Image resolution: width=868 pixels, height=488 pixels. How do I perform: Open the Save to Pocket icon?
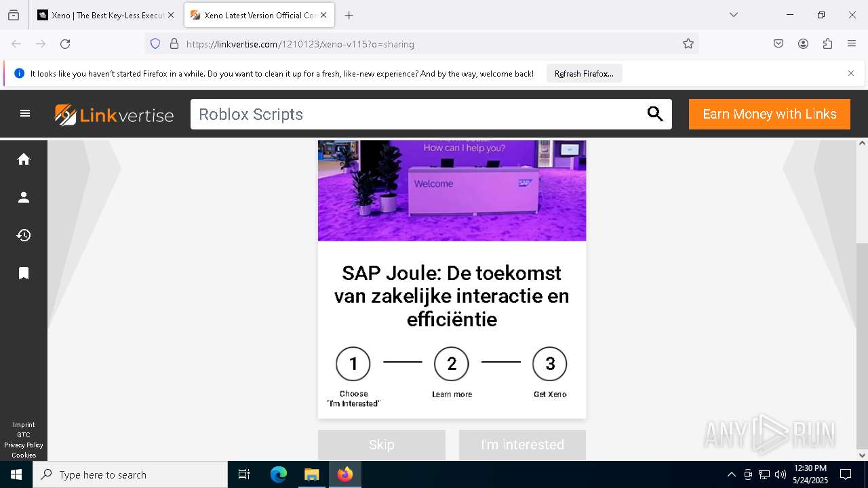pos(778,44)
